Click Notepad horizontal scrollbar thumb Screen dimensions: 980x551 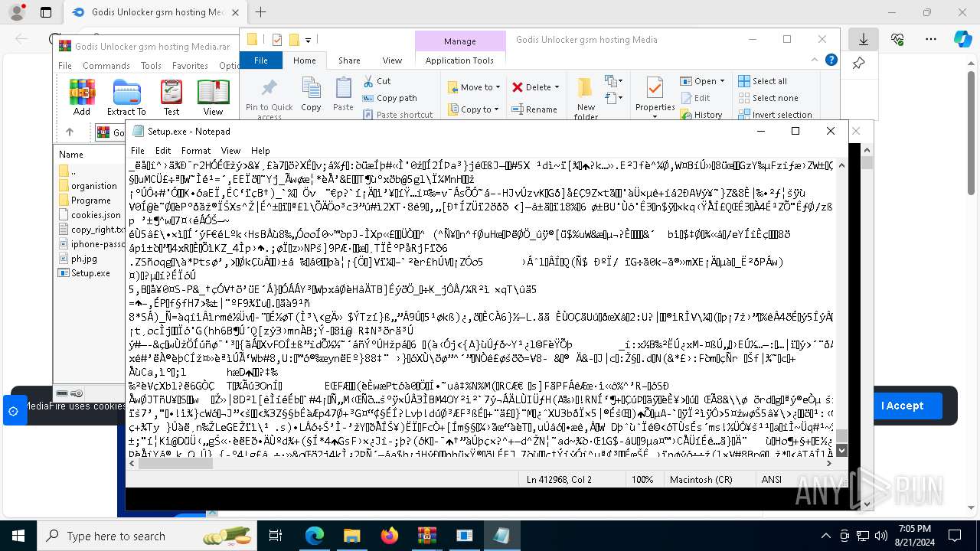tap(175, 463)
